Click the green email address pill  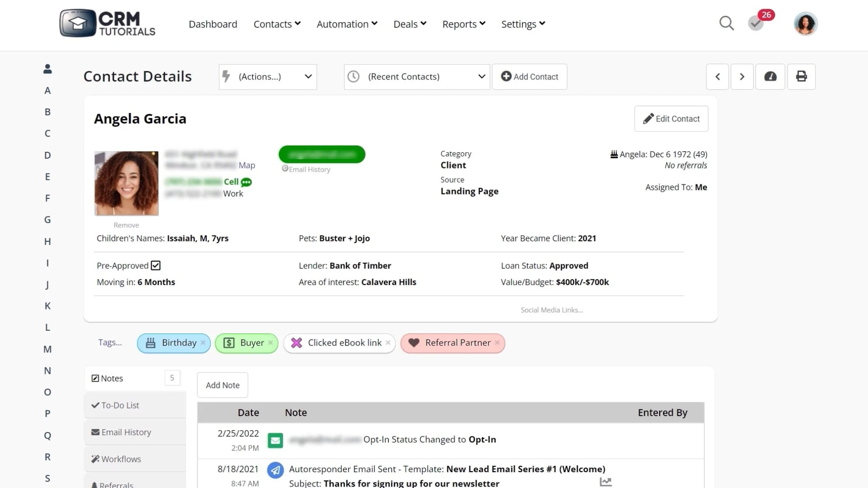coord(322,155)
